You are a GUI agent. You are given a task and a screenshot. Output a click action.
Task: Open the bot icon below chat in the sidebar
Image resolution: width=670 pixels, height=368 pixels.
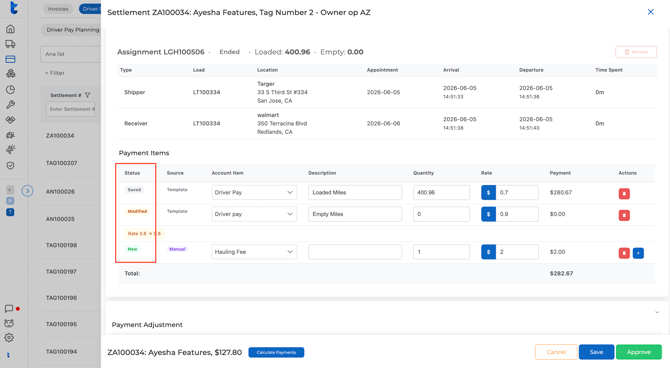[x=9, y=323]
